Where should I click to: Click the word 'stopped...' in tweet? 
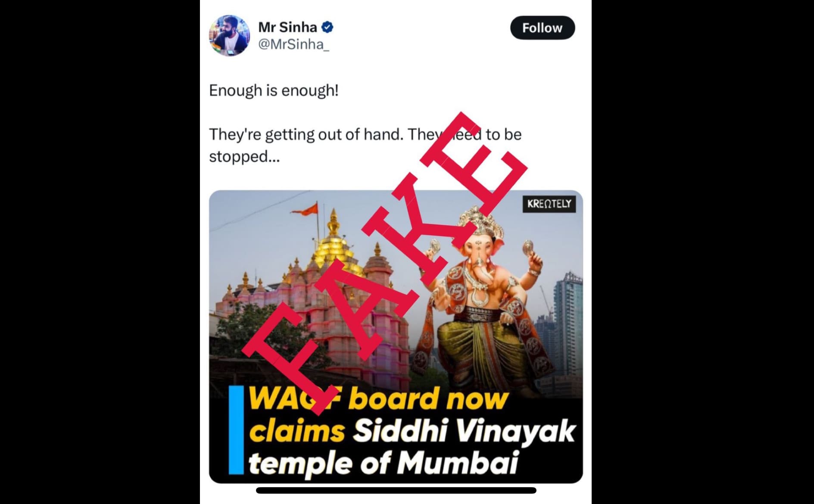coord(244,157)
